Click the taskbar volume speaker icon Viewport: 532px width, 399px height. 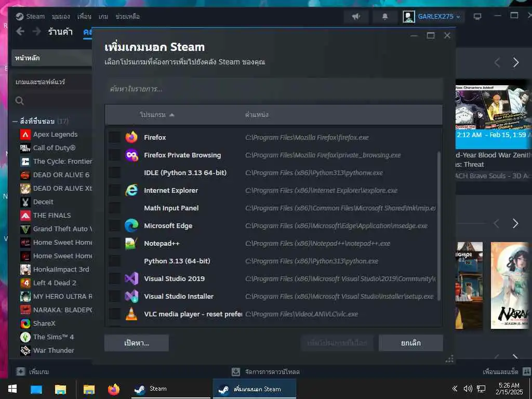(468, 389)
